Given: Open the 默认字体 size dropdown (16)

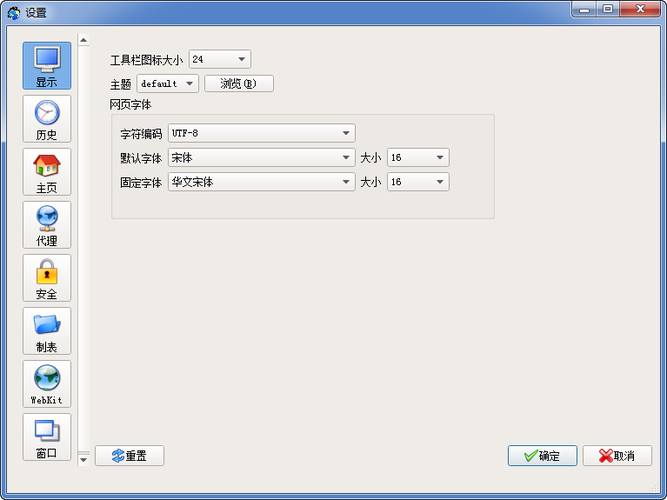Looking at the screenshot, I should [x=418, y=157].
